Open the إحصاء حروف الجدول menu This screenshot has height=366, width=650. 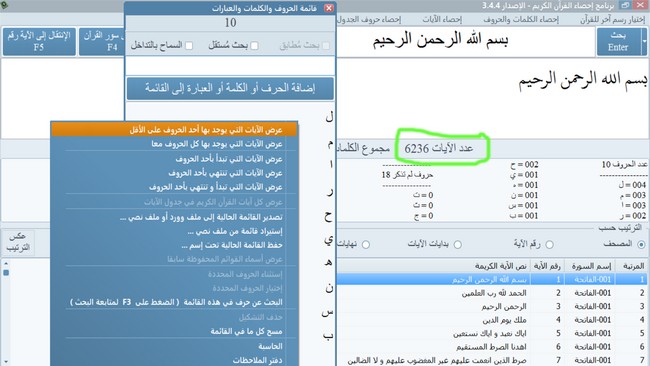(369, 19)
